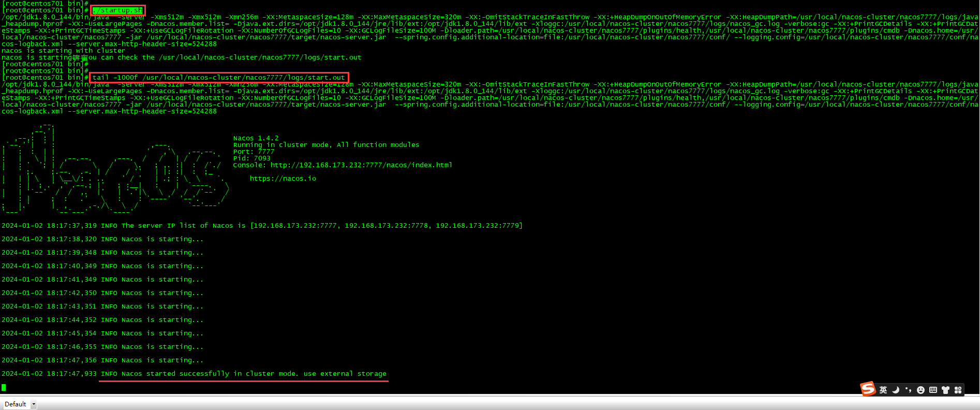Click the 'Port: 7777' line
980x410 pixels.
tap(254, 152)
